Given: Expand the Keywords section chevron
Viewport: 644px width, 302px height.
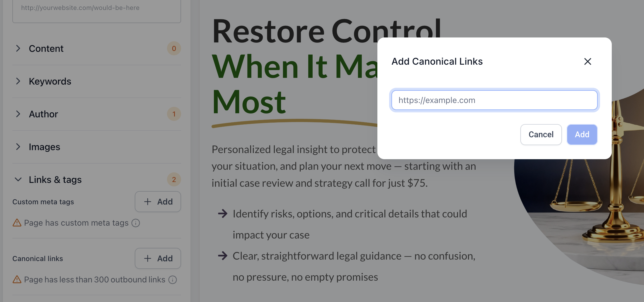Looking at the screenshot, I should [18, 81].
